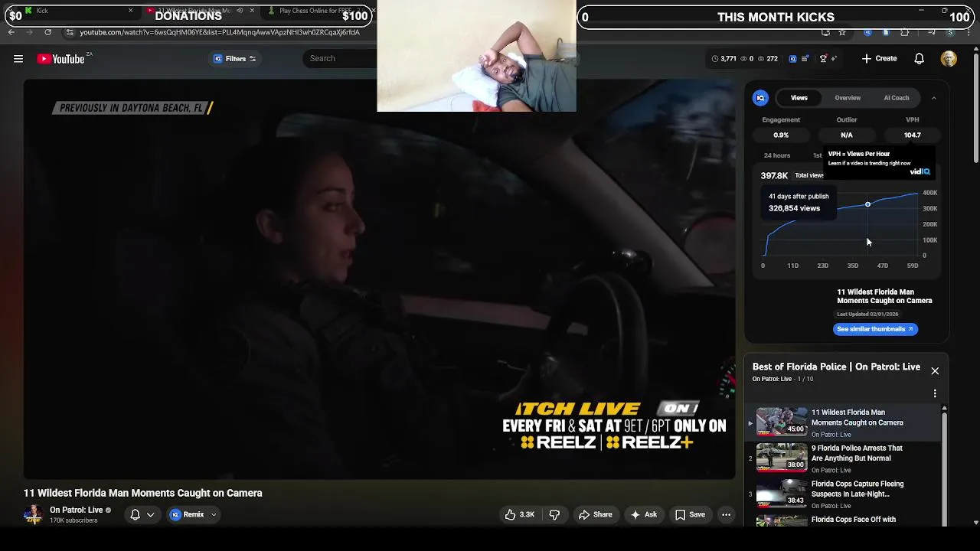The width and height of the screenshot is (980, 551).
Task: Switch to the Overview tab
Action: tap(848, 98)
